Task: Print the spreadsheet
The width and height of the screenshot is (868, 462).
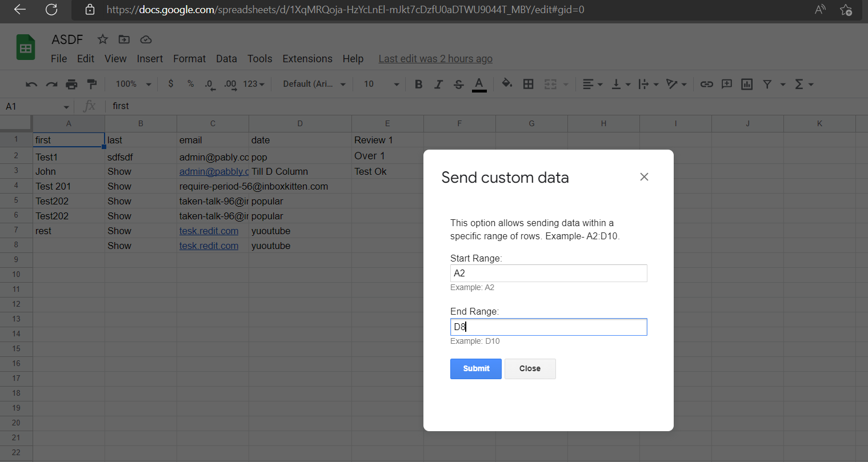Action: tap(71, 84)
